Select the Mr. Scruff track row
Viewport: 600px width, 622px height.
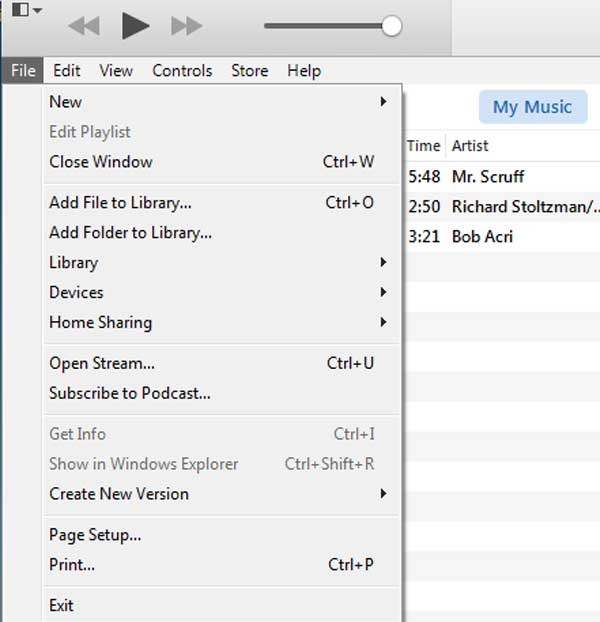pos(503,177)
